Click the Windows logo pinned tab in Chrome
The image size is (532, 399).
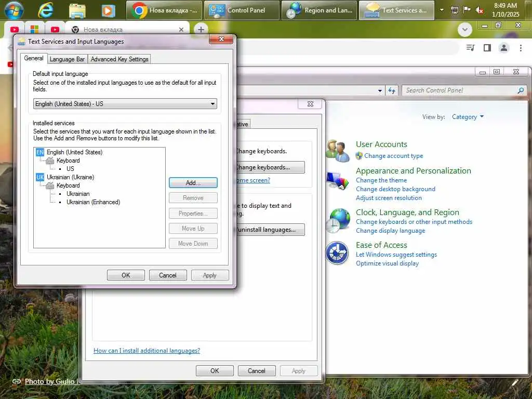pyautogui.click(x=34, y=30)
